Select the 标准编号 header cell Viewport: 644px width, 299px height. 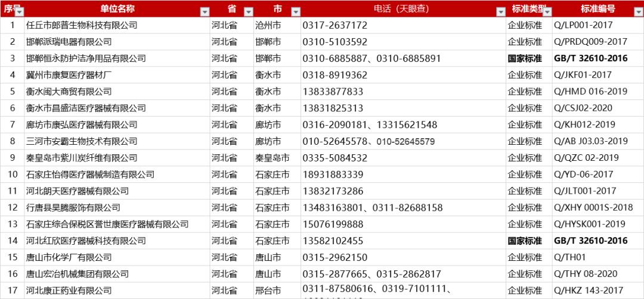(x=598, y=8)
